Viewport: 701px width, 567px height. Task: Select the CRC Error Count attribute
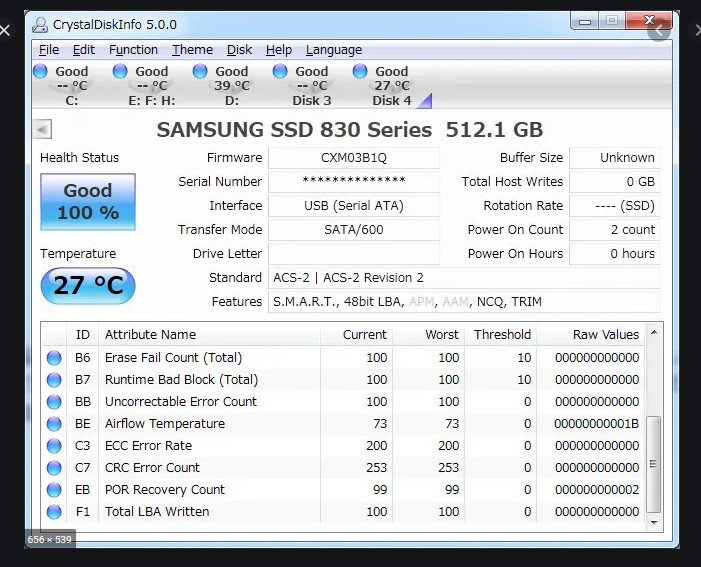pos(152,468)
